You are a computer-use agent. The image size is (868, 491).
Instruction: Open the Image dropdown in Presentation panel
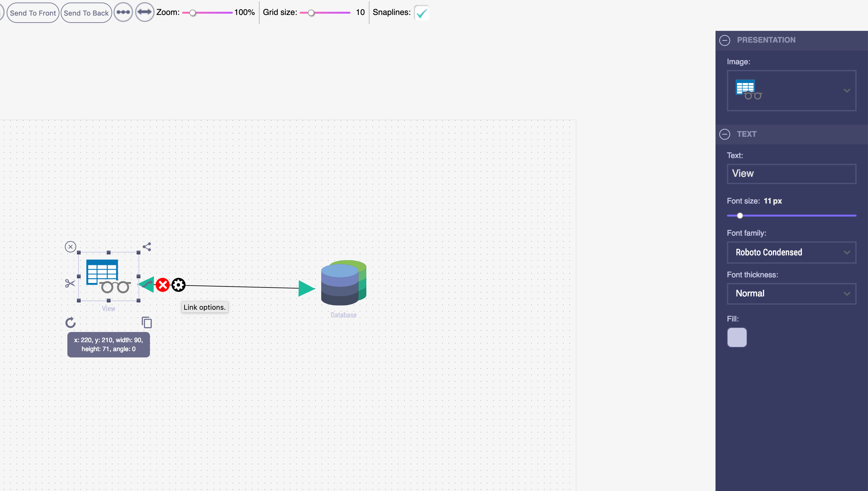pos(847,91)
